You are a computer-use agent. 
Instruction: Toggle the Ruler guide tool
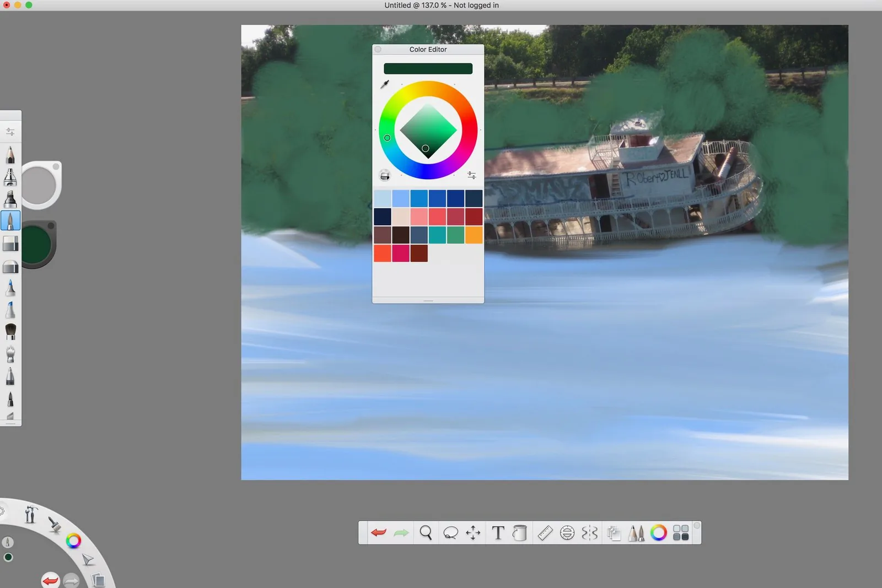tap(545, 533)
